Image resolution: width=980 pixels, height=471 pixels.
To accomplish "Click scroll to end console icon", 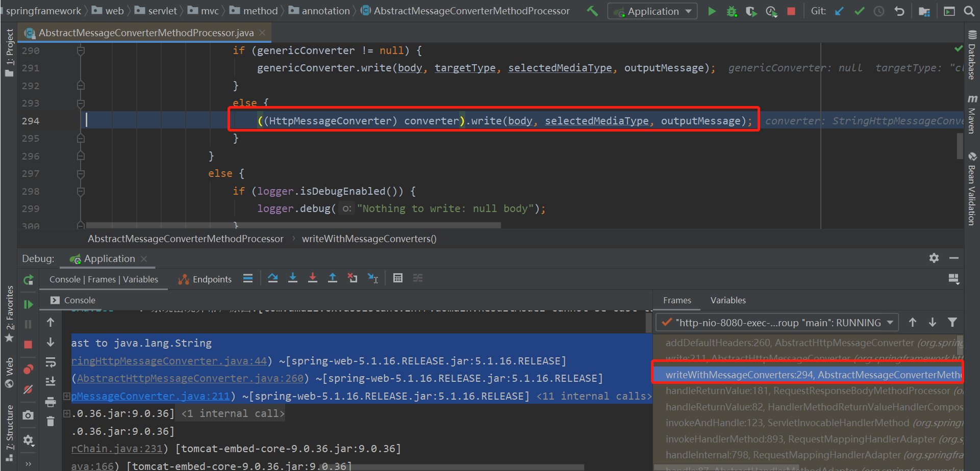I will point(51,381).
